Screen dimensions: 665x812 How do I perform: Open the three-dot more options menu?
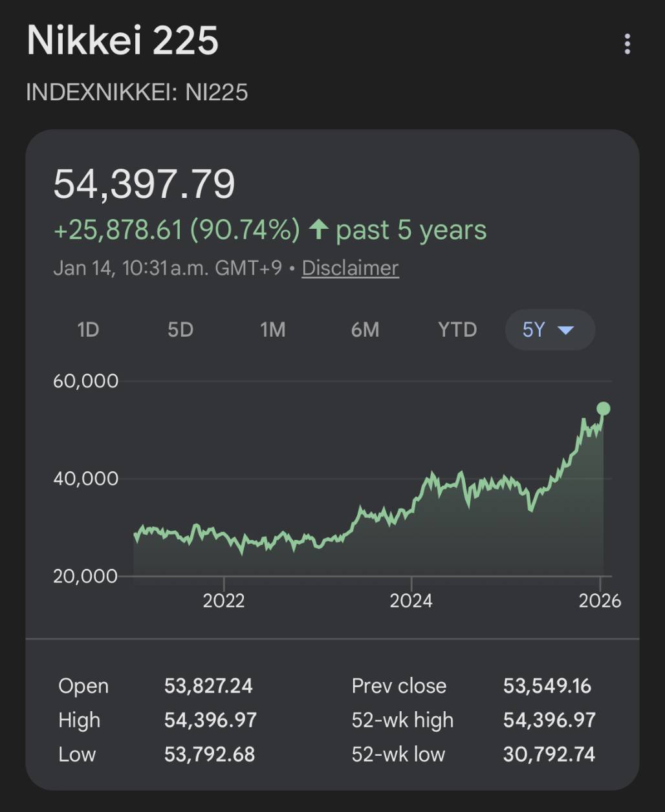(x=627, y=44)
